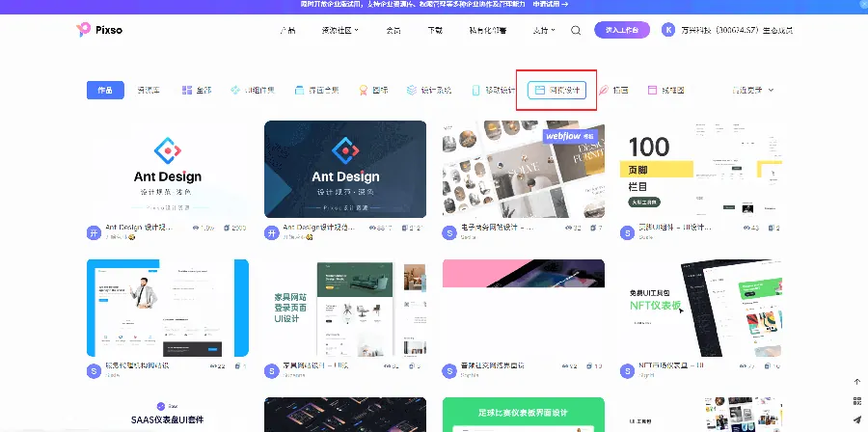Click the S avatar under the 100 页脚 card

[x=627, y=232]
